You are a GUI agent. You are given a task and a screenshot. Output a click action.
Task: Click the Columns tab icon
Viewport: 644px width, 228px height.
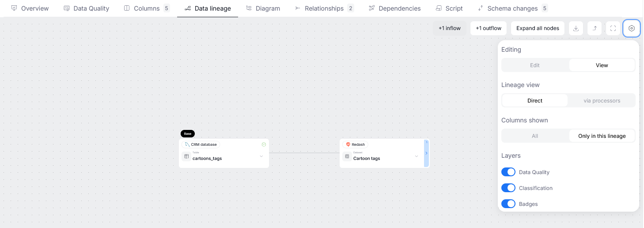coord(127,8)
